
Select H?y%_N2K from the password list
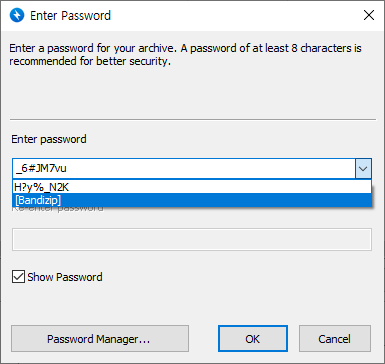(x=192, y=187)
